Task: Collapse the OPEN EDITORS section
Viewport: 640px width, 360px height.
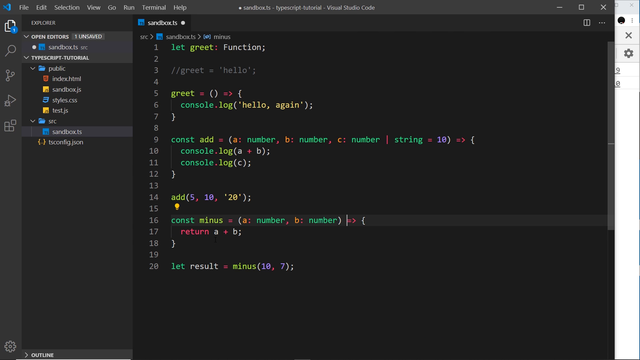Action: pos(27,37)
